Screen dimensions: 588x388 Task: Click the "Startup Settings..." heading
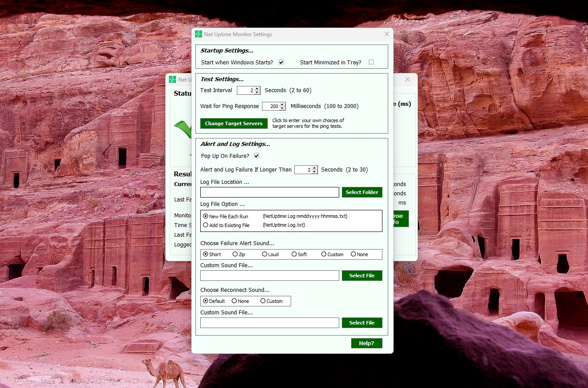click(x=227, y=51)
